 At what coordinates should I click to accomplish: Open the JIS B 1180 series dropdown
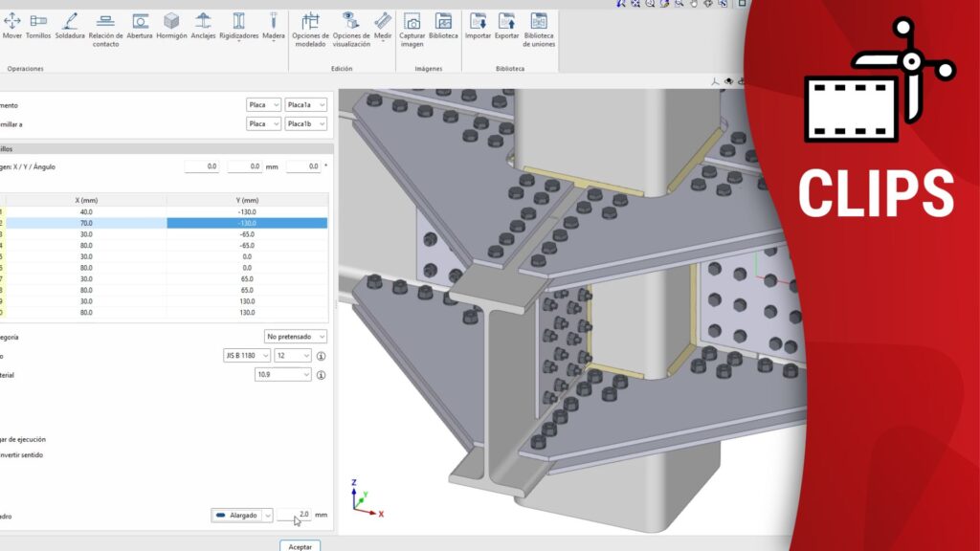(x=246, y=356)
